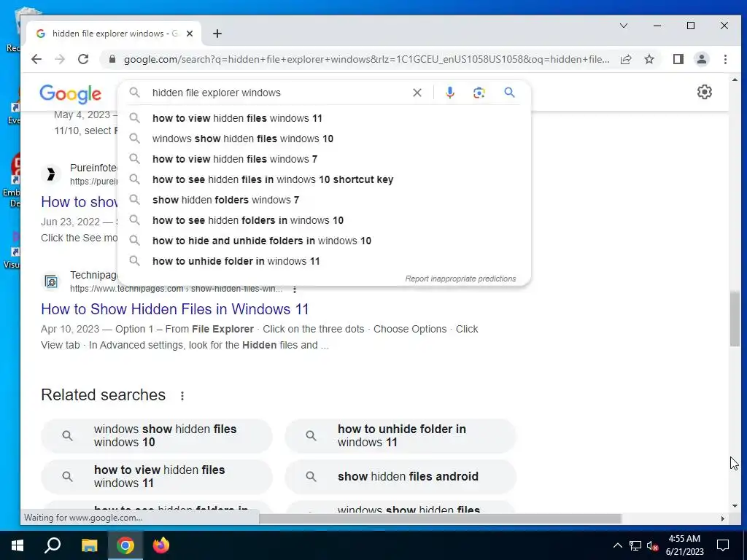Choose dropdown suggestion 'how to unhide folder in windows 11'
Image resolution: width=747 pixels, height=560 pixels.
324,262
